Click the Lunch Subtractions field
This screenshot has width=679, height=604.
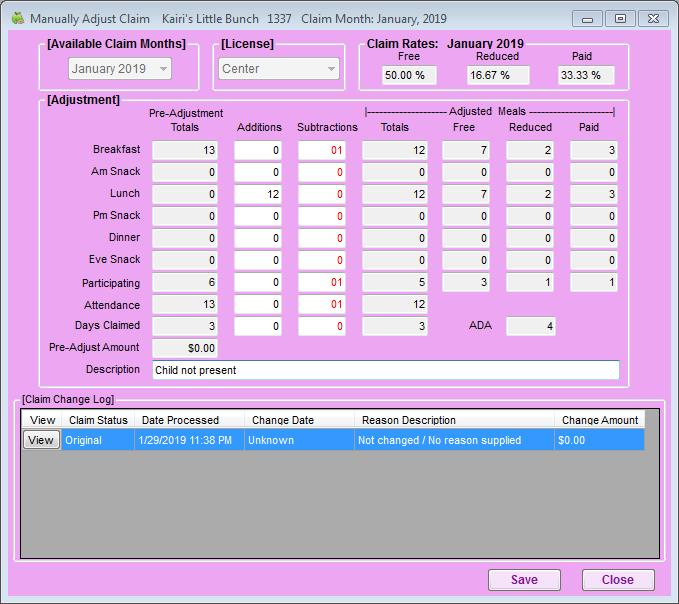pyautogui.click(x=321, y=194)
